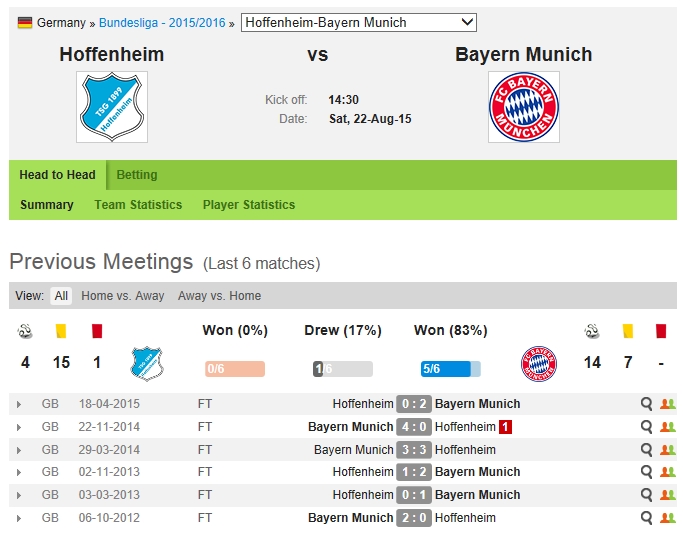Click the Bayern Munich club crest logo

tap(523, 107)
